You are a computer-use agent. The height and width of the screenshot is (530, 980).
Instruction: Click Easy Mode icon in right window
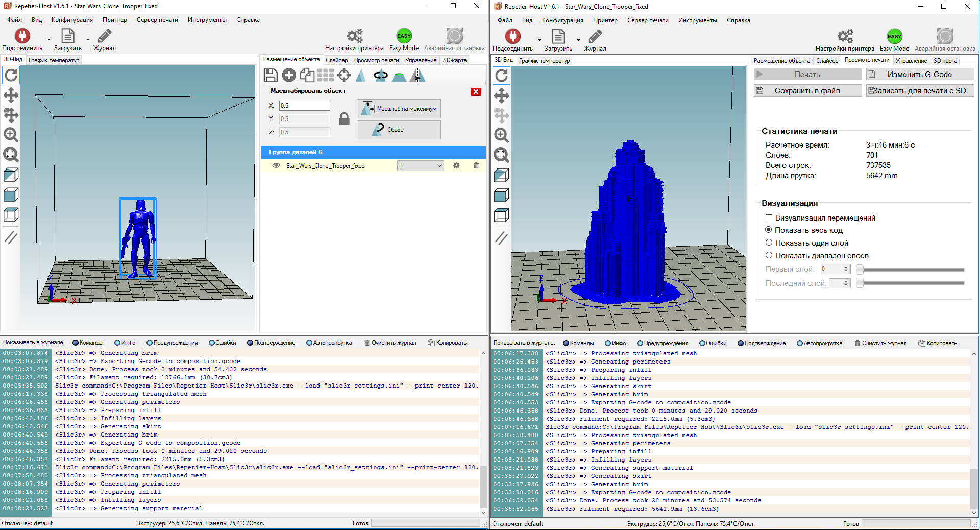coord(894,36)
